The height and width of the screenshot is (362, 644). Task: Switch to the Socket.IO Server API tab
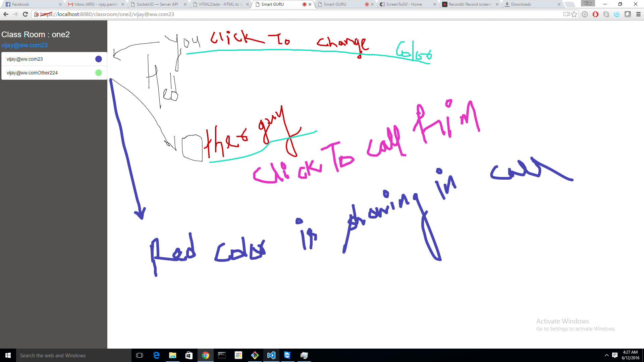coord(157,4)
